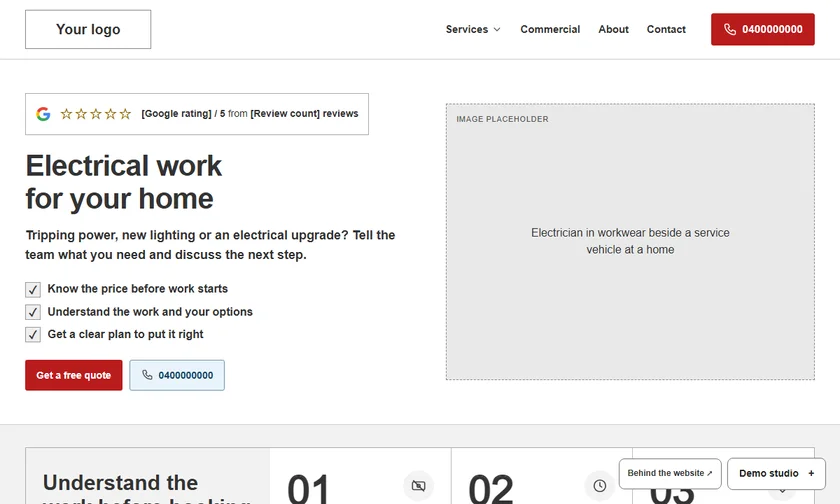This screenshot has height=504, width=840.
Task: Click the 'IMAGE PLACEHOLDER' label
Action: tap(502, 119)
